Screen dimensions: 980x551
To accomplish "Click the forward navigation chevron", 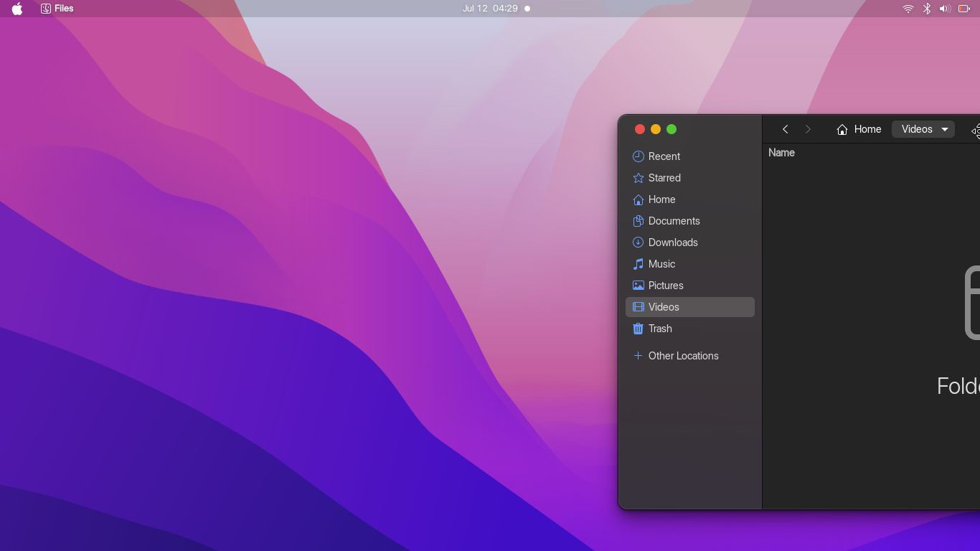I will point(808,129).
